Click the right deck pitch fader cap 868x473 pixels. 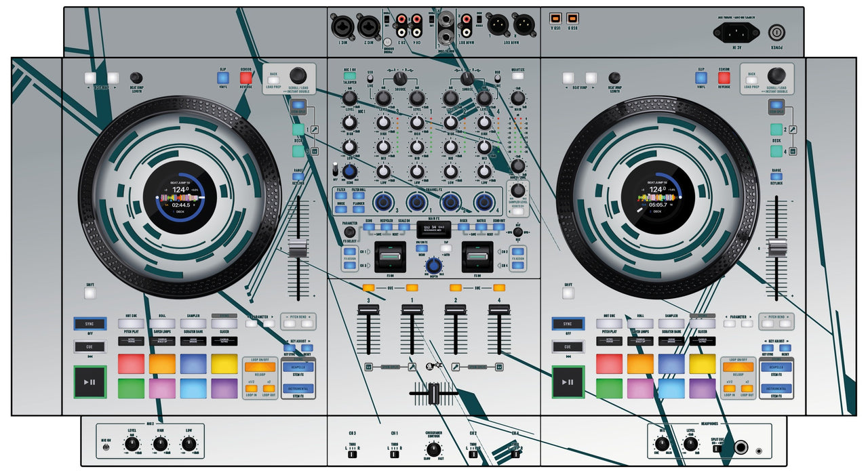(x=776, y=247)
